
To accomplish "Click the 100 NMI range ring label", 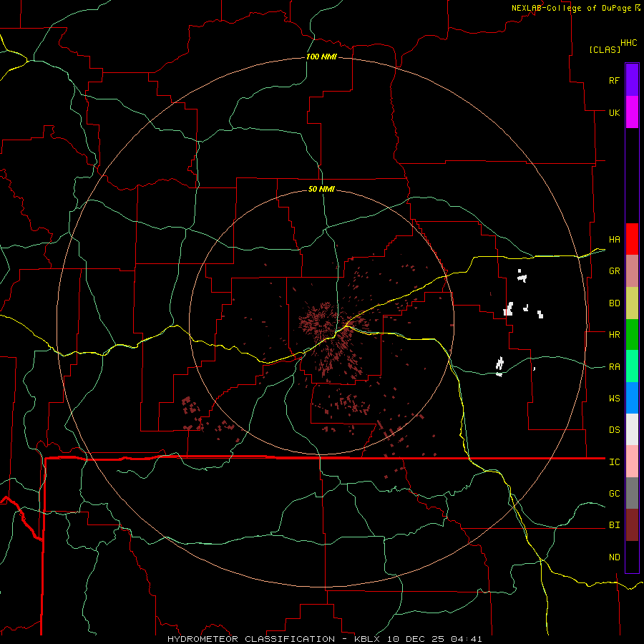I will (321, 57).
